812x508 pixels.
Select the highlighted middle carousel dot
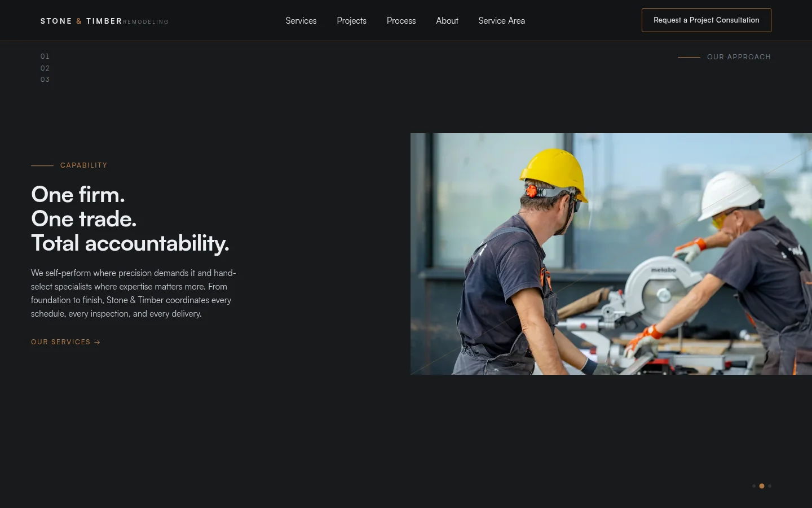tap(762, 486)
